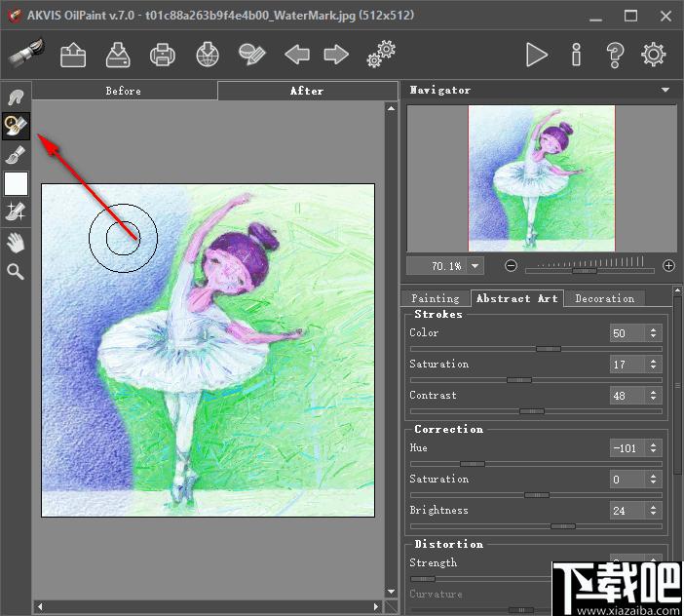The image size is (684, 616).
Task: Click the canvas horizontal scrollbar left arrow
Action: coord(40,607)
